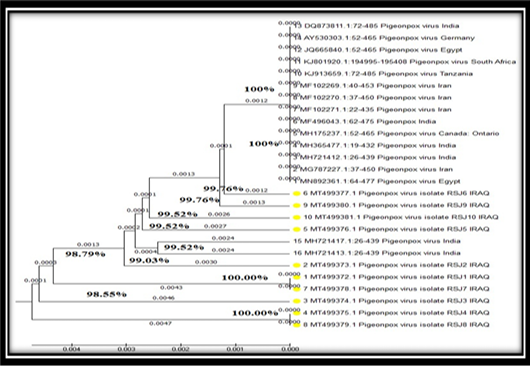Click the MF102269.1 Pigeonpox virus Iran entry

(x=372, y=86)
